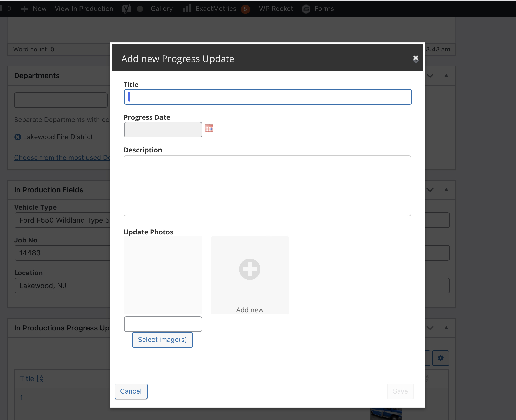
Task: Click the Save button
Action: click(400, 391)
